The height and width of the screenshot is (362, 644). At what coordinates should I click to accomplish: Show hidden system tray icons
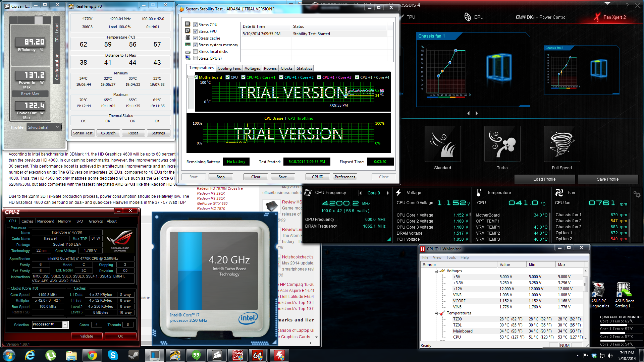coord(578,356)
